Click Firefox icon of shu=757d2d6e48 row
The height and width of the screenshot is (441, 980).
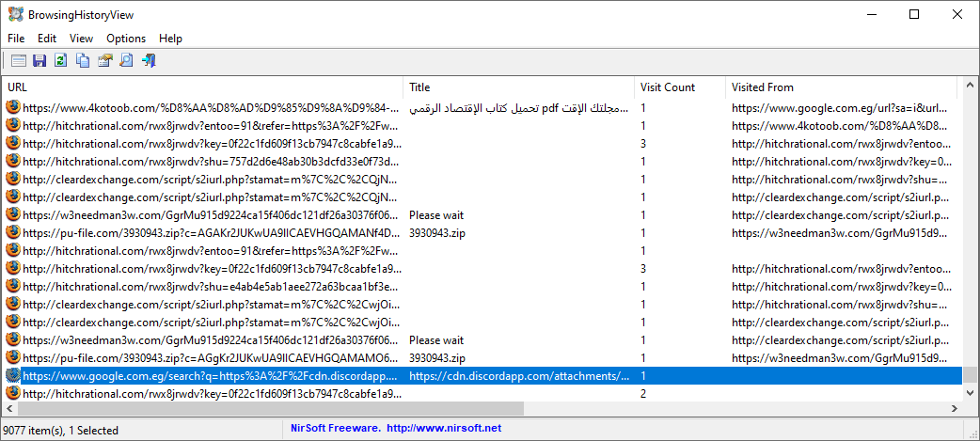[x=13, y=161]
